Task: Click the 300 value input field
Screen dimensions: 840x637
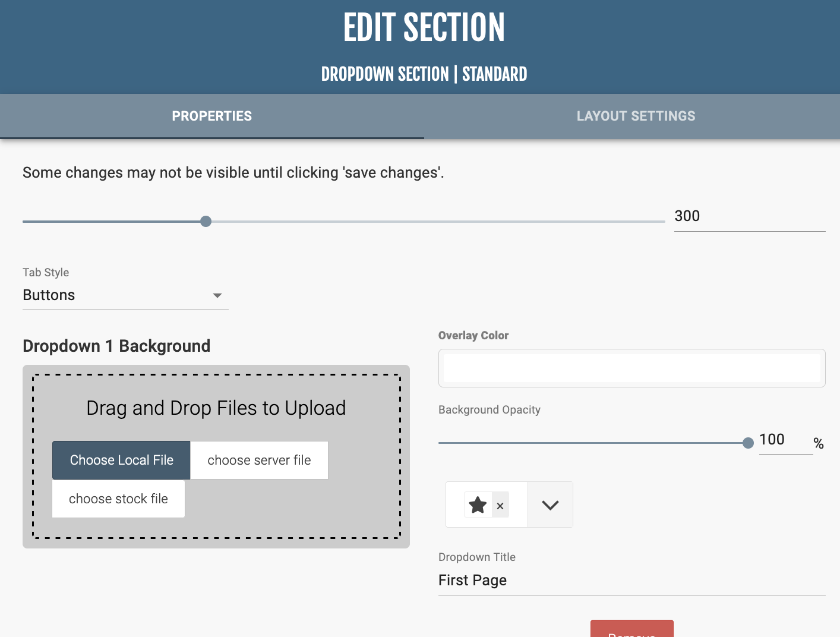Action: (x=749, y=216)
